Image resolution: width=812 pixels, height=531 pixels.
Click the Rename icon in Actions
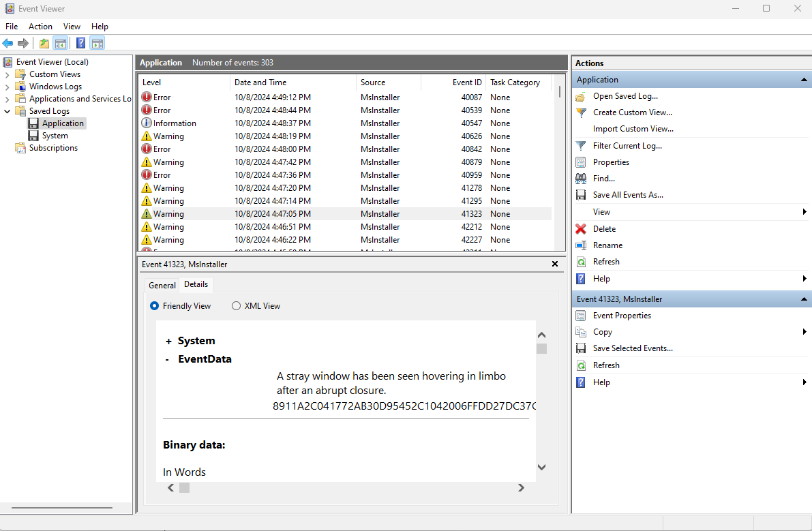click(x=581, y=245)
